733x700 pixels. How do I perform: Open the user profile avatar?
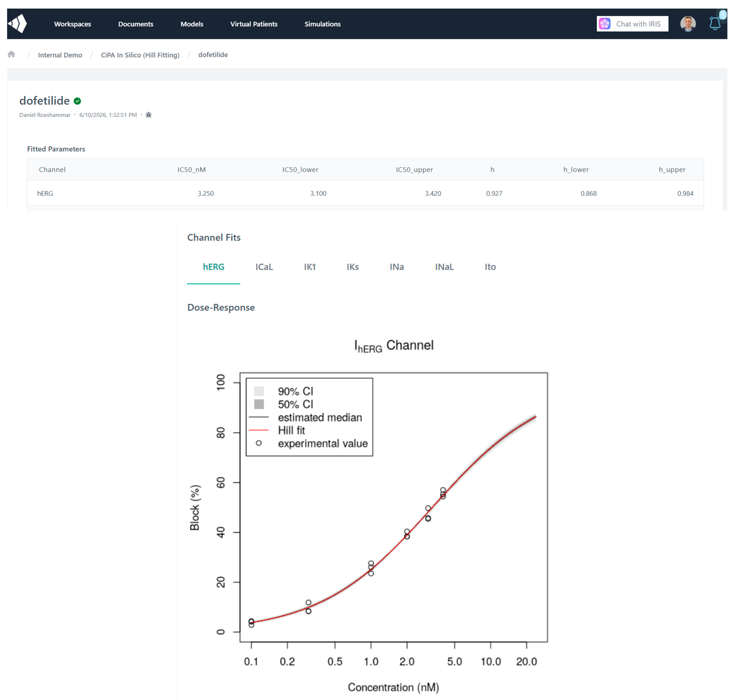tap(687, 24)
